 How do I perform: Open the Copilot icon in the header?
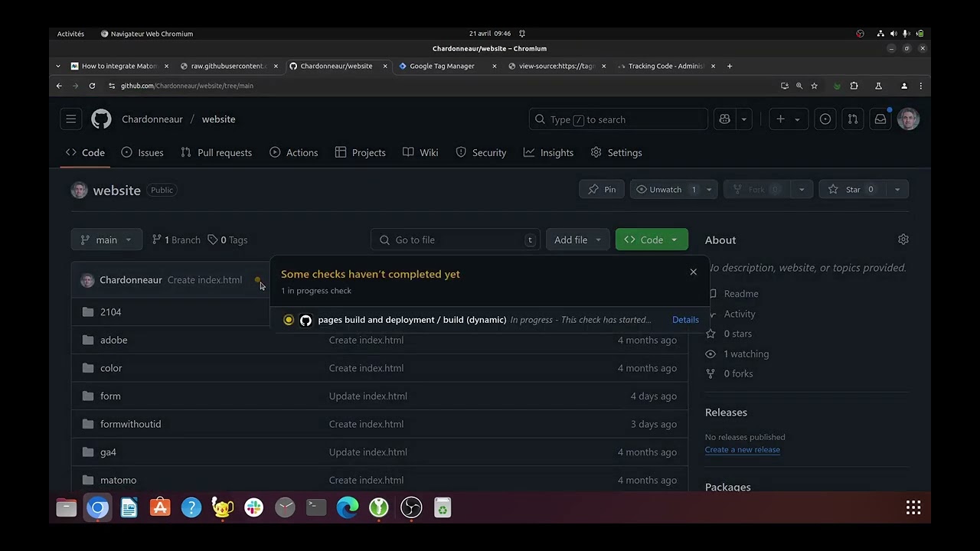[x=724, y=119]
